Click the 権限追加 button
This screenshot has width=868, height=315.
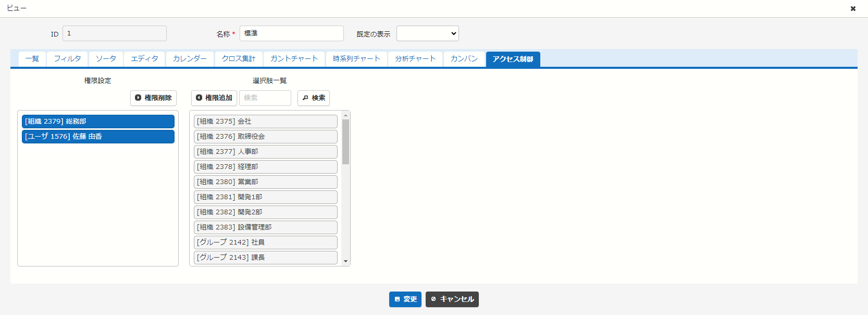tap(214, 98)
